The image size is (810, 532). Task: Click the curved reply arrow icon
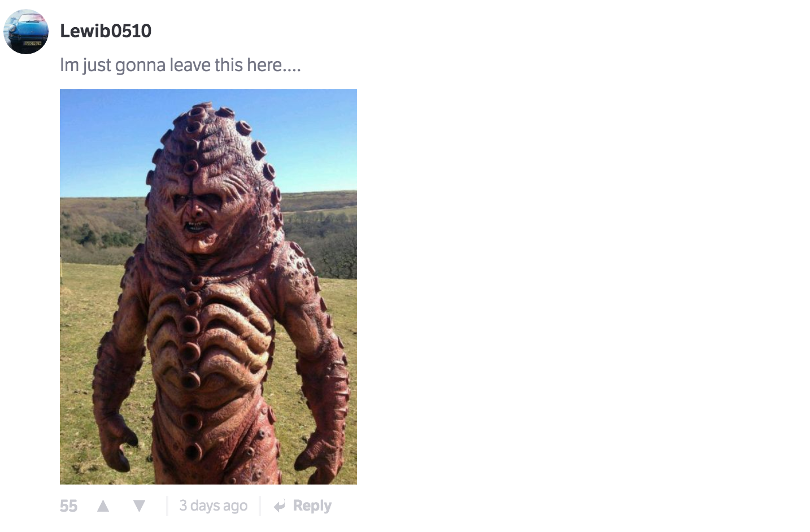[x=279, y=507]
